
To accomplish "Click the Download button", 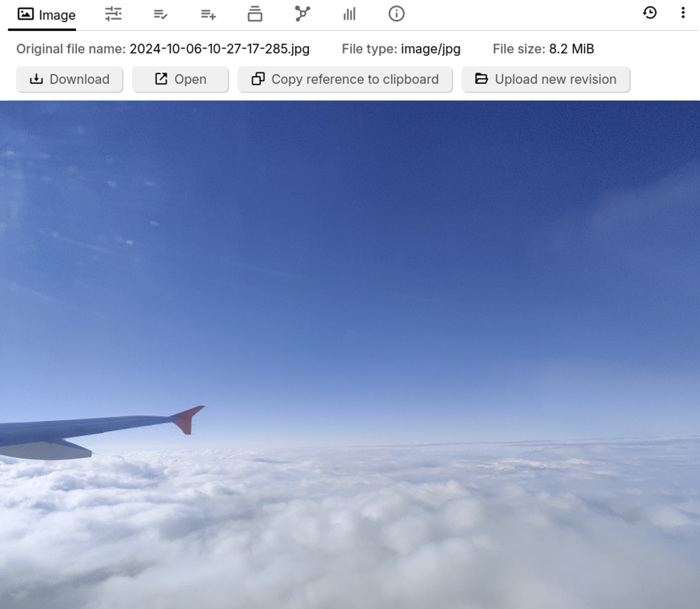I will 70,79.
